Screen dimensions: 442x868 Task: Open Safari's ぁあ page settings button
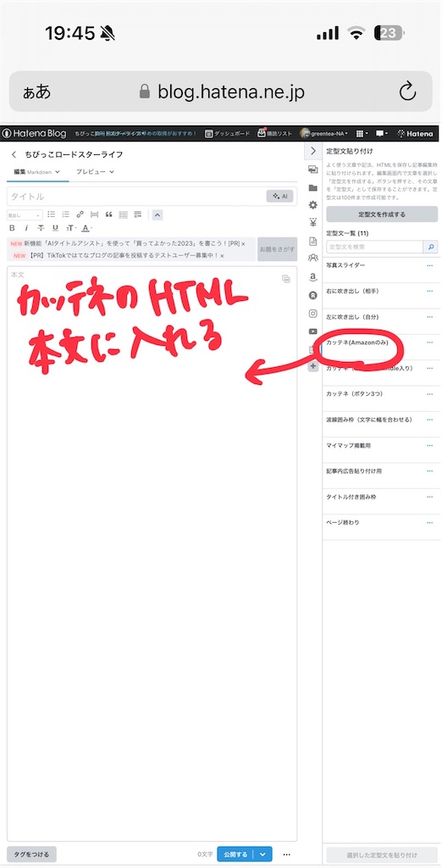coord(36,92)
